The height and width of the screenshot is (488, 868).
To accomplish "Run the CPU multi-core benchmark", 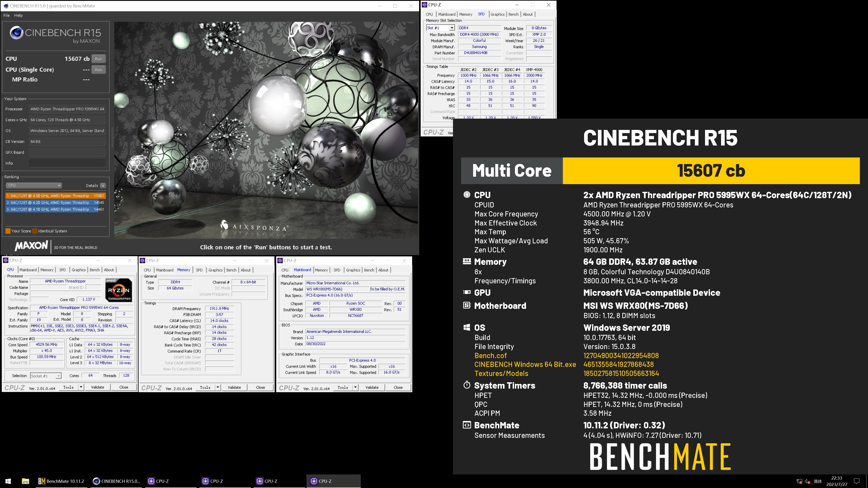I will coord(98,59).
